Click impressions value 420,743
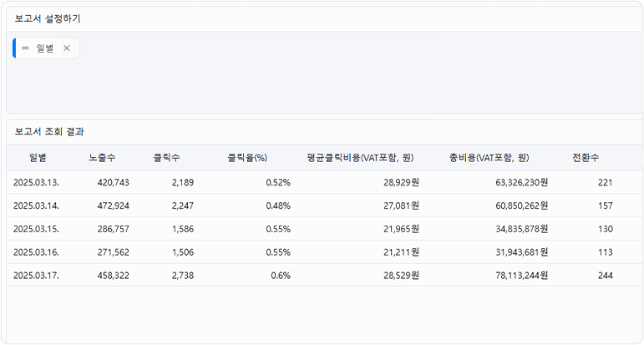Screen dimensions: 644x345 [114, 183]
